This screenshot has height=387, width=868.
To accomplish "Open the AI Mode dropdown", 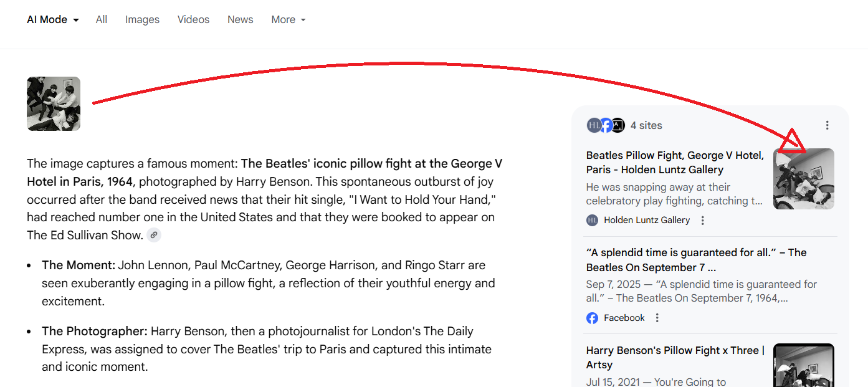I will 53,20.
